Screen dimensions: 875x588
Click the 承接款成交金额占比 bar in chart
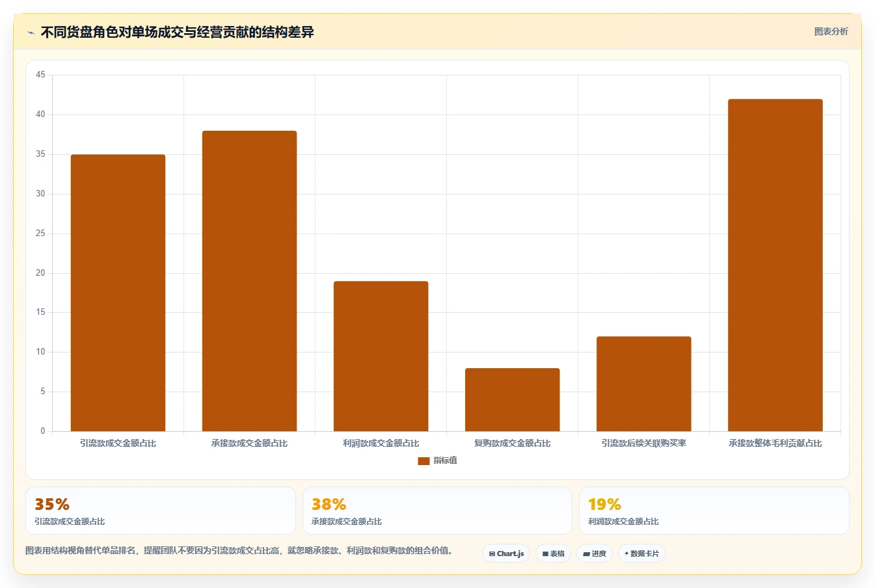pyautogui.click(x=249, y=281)
